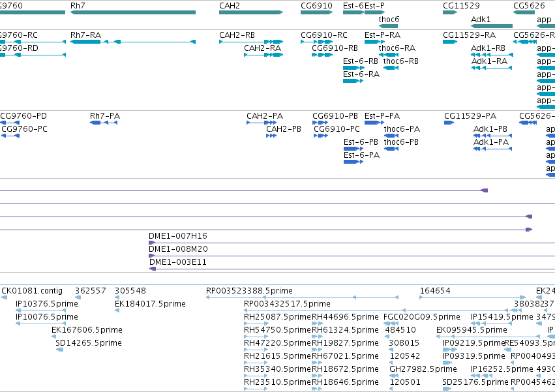Click the DME1-003E11 clone label
The width and height of the screenshot is (555, 392).
pos(177,262)
